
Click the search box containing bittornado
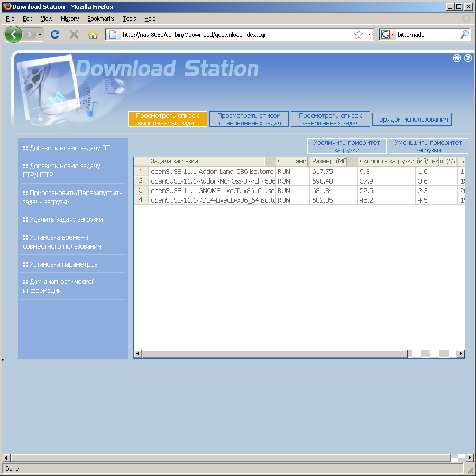427,34
